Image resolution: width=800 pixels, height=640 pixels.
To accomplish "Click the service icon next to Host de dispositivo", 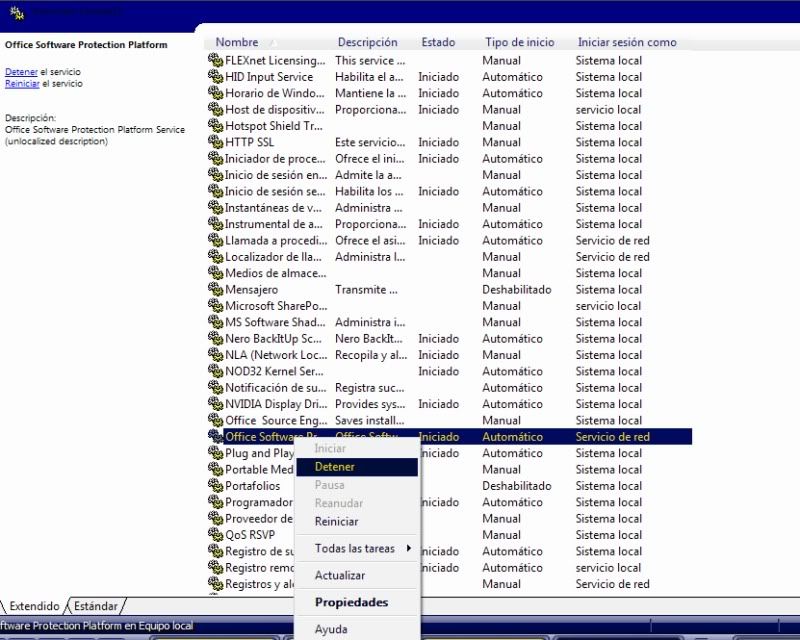I will [215, 109].
